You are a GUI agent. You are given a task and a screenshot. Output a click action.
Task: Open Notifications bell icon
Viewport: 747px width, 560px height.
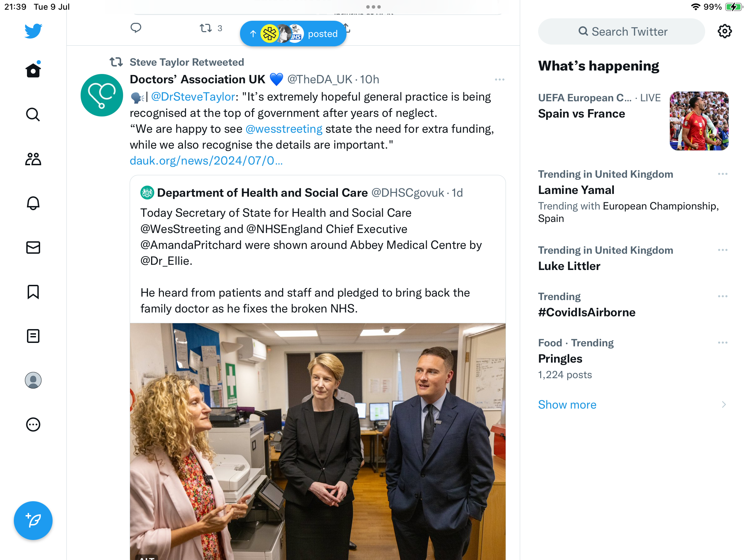point(33,203)
